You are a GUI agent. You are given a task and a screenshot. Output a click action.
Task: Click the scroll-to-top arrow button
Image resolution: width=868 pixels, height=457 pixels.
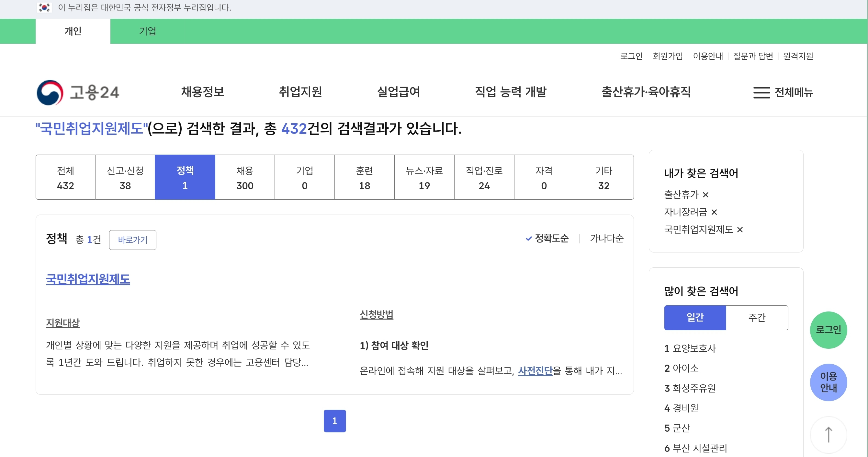[x=828, y=435]
